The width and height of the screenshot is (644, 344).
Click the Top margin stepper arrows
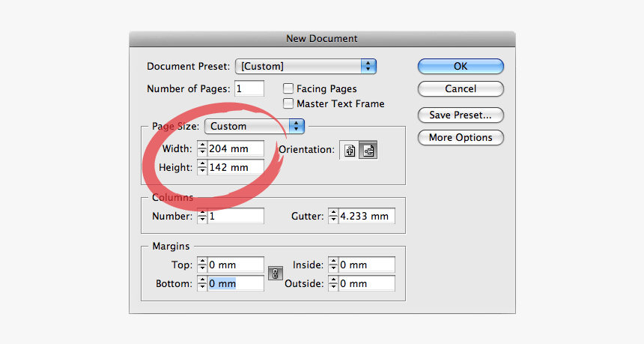pyautogui.click(x=202, y=265)
